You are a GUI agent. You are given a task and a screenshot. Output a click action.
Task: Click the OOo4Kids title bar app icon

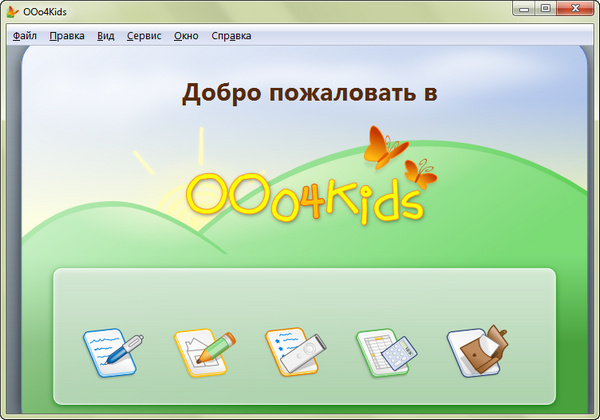pyautogui.click(x=12, y=12)
